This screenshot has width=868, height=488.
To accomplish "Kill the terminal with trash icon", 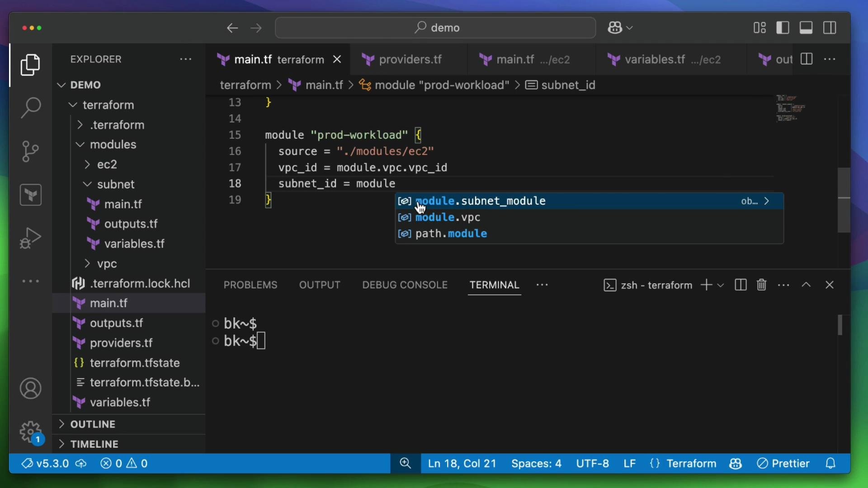I will click(x=762, y=285).
